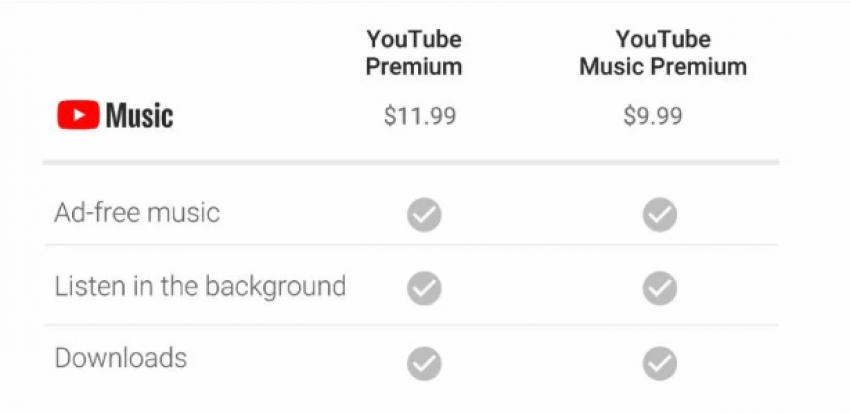Click Listen in the background checkmark for Music Premium
850x413 pixels.
(660, 288)
